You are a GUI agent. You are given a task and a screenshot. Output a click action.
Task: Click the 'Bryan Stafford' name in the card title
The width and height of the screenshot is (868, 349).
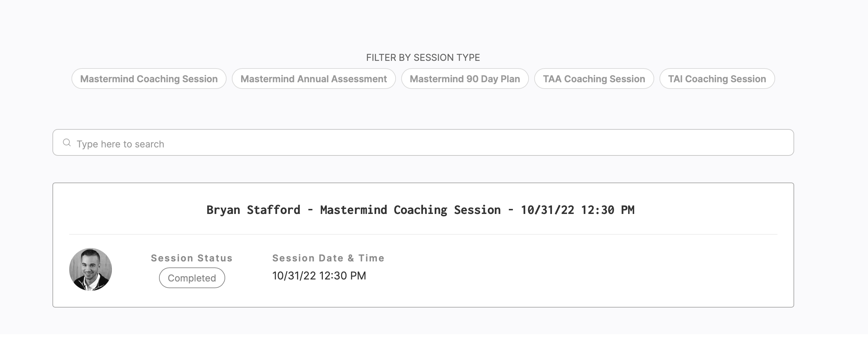click(x=253, y=210)
